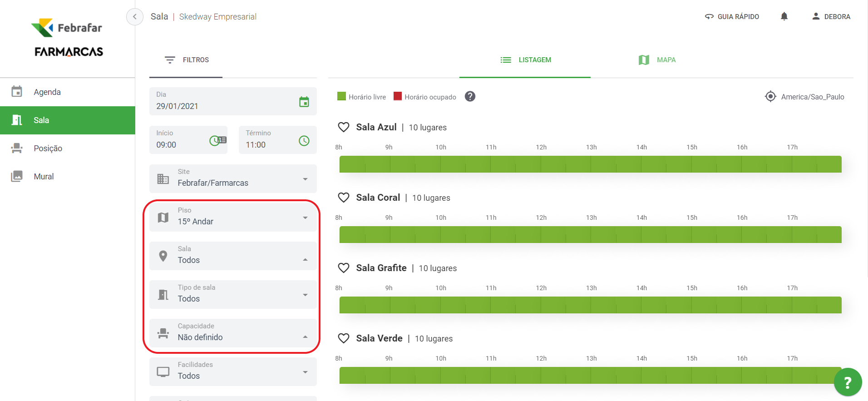Image resolution: width=868 pixels, height=401 pixels.
Task: Click the calendar icon in Dia field
Action: coord(304,102)
